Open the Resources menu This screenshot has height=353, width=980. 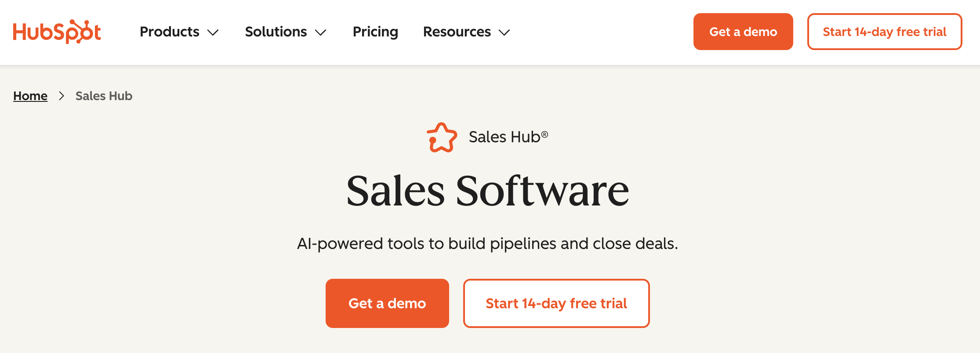point(456,32)
